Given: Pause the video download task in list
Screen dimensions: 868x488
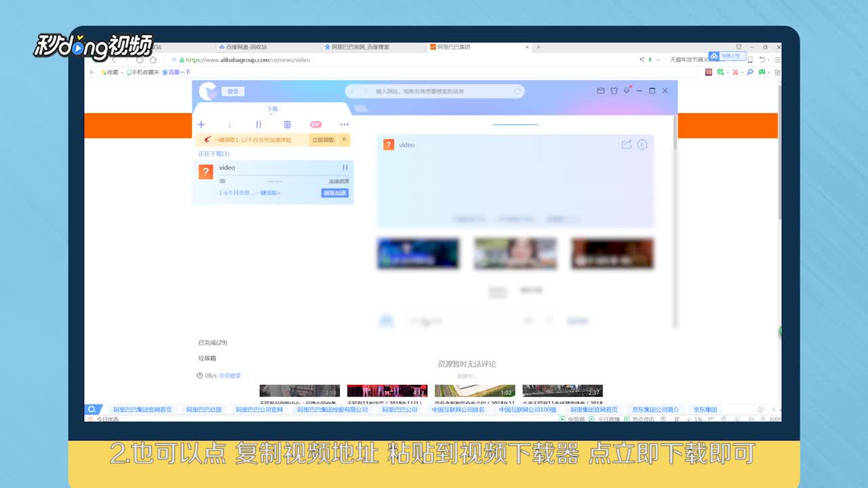Looking at the screenshot, I should pos(345,167).
